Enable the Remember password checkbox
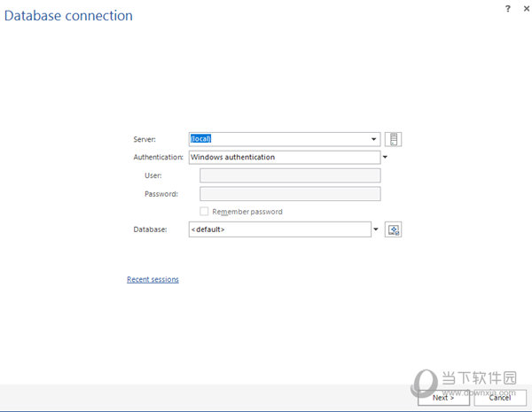 (x=205, y=212)
